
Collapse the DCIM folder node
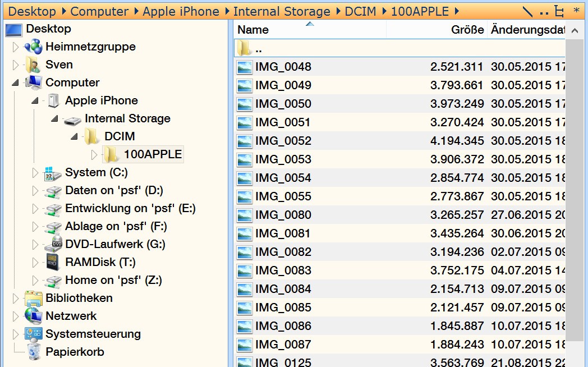(74, 136)
